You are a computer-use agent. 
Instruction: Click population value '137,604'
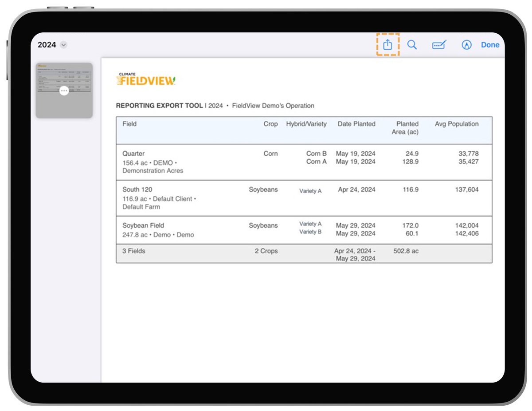(x=467, y=190)
